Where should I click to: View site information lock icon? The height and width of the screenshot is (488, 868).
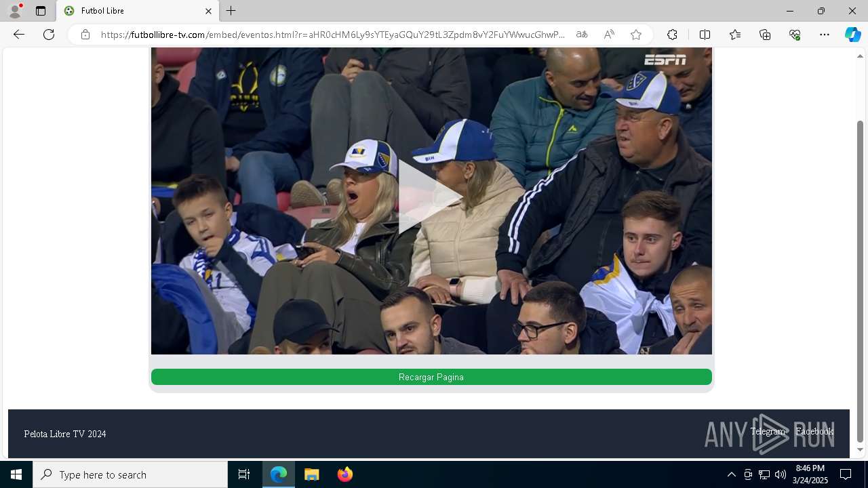(x=85, y=35)
